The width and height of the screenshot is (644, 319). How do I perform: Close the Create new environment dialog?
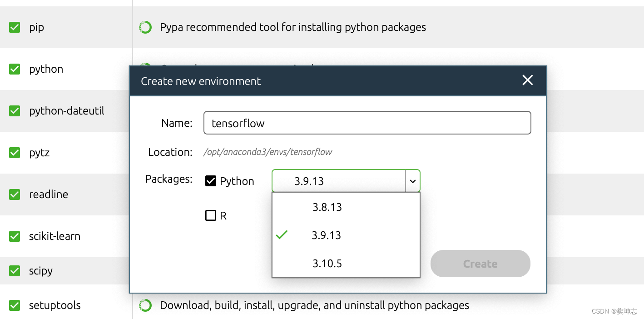(527, 80)
